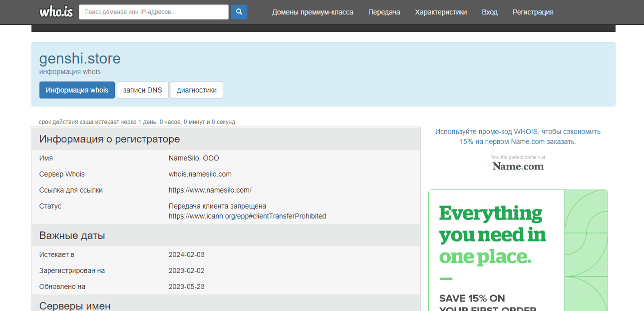This screenshot has height=311, width=644.
Task: Click the https://www.namesilo.com/ referral URL
Action: coord(210,190)
